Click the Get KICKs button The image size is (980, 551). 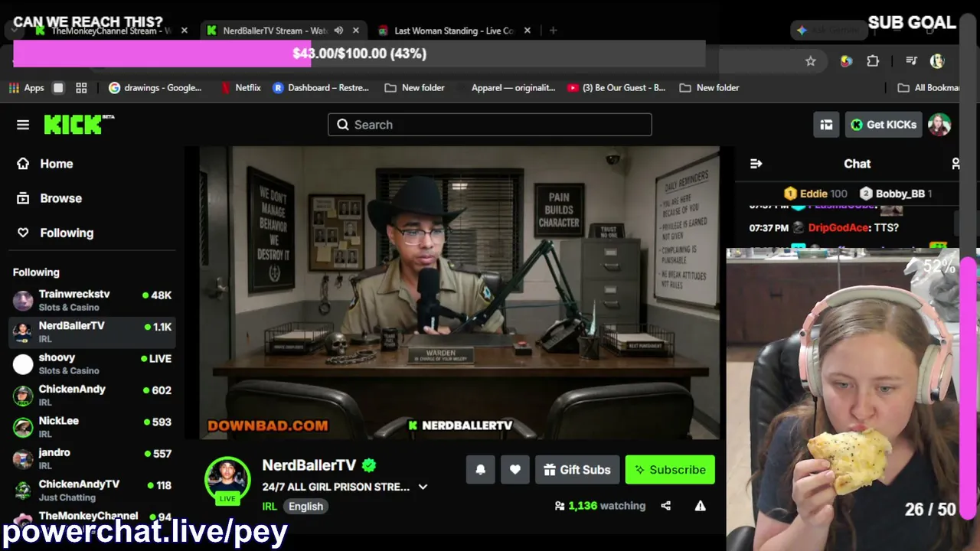coord(884,125)
